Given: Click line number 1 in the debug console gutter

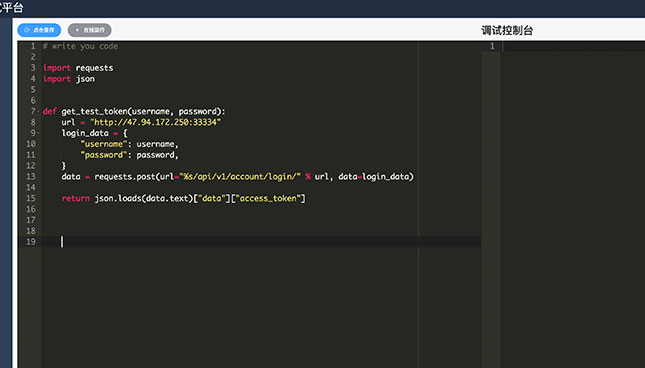Looking at the screenshot, I should pos(492,46).
